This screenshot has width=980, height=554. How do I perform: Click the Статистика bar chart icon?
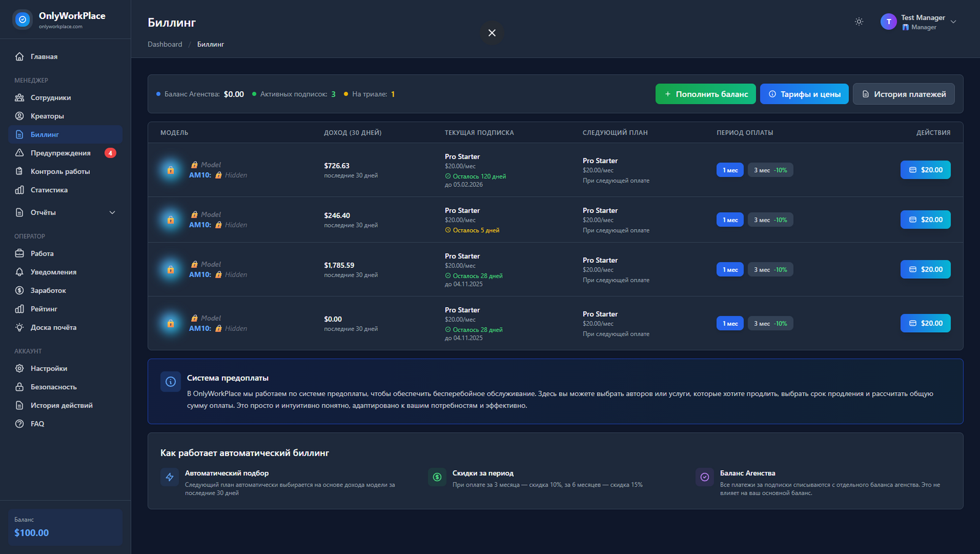point(20,190)
